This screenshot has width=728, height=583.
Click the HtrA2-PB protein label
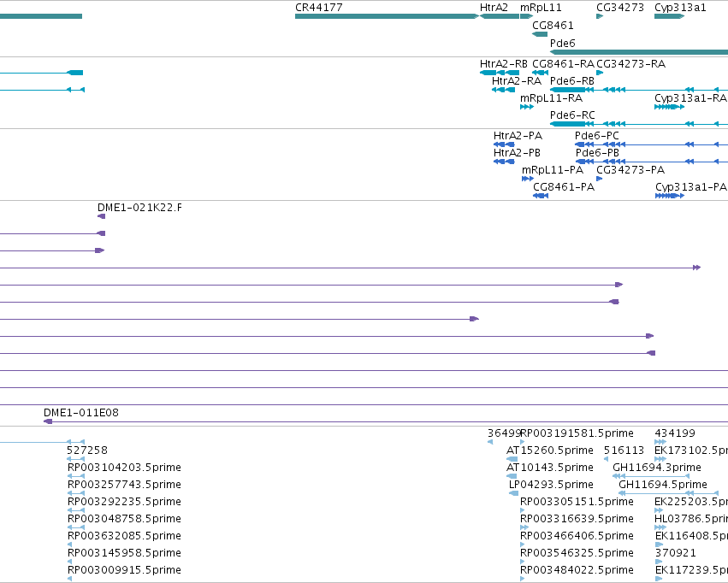pyautogui.click(x=518, y=153)
